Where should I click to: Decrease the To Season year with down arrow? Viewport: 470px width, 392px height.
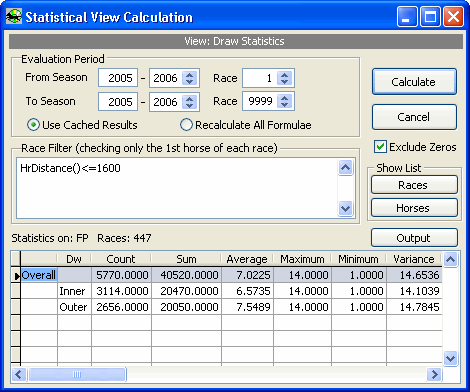(190, 105)
